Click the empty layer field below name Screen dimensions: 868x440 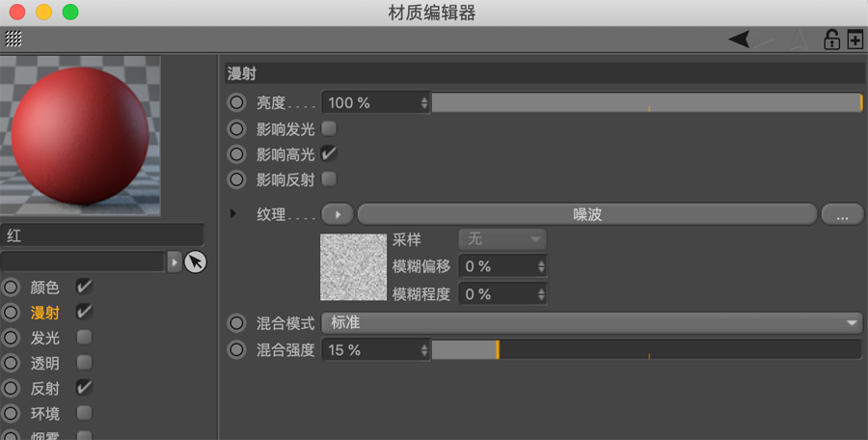point(83,262)
